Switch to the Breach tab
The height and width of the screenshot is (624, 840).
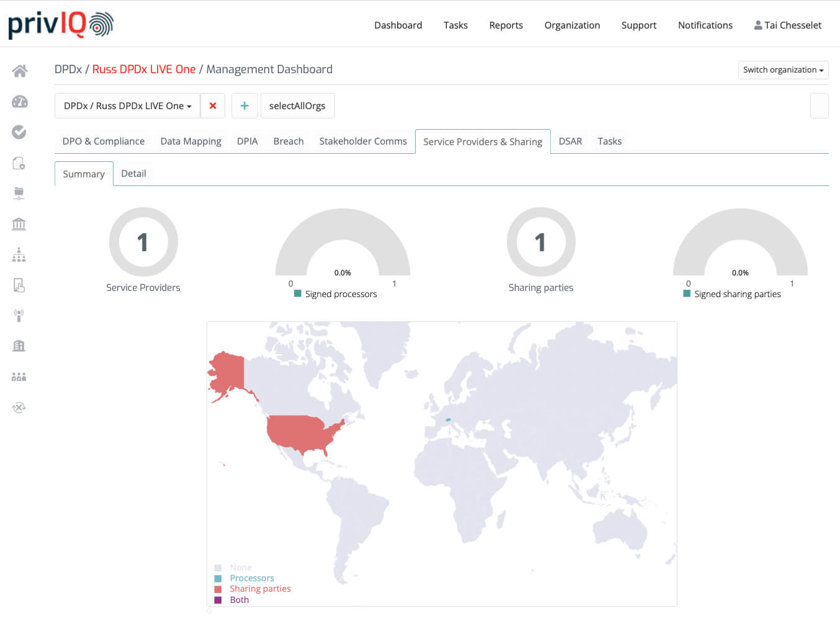point(288,141)
